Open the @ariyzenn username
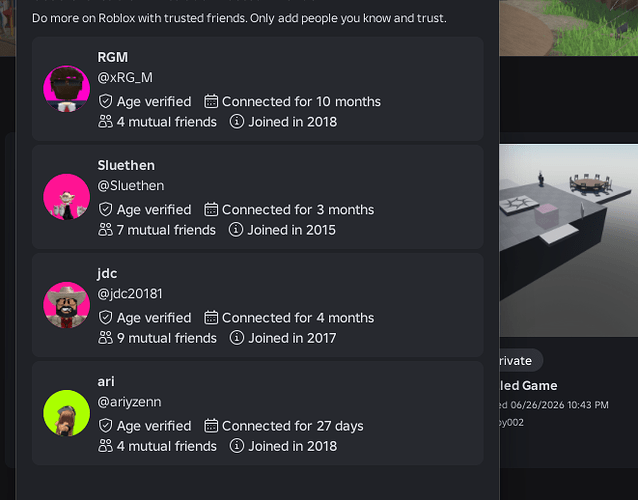This screenshot has height=500, width=638. click(x=129, y=402)
